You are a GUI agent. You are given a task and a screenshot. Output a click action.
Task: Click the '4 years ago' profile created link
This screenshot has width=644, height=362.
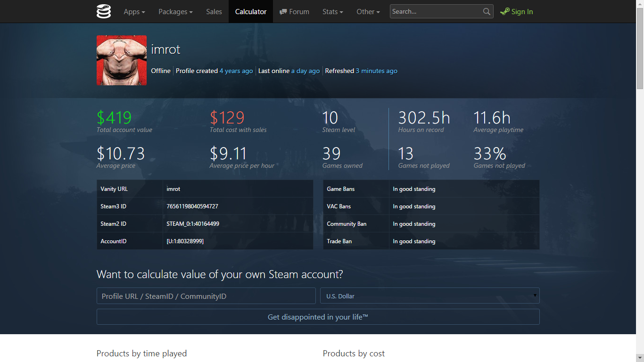[x=236, y=71]
